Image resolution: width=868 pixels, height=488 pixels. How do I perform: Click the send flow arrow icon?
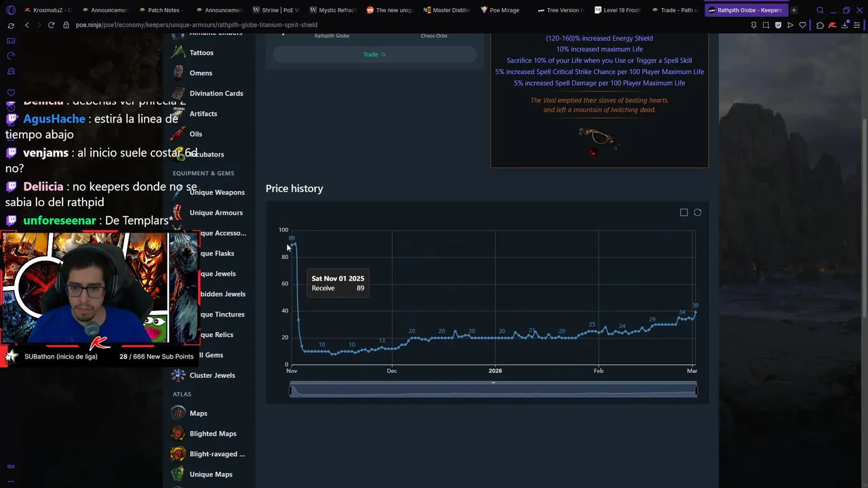click(x=790, y=25)
